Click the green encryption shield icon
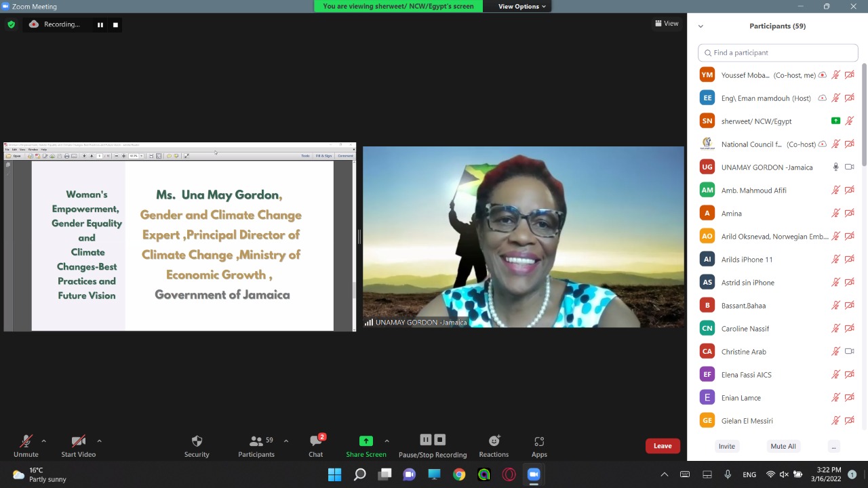This screenshot has height=488, width=868. [x=11, y=24]
